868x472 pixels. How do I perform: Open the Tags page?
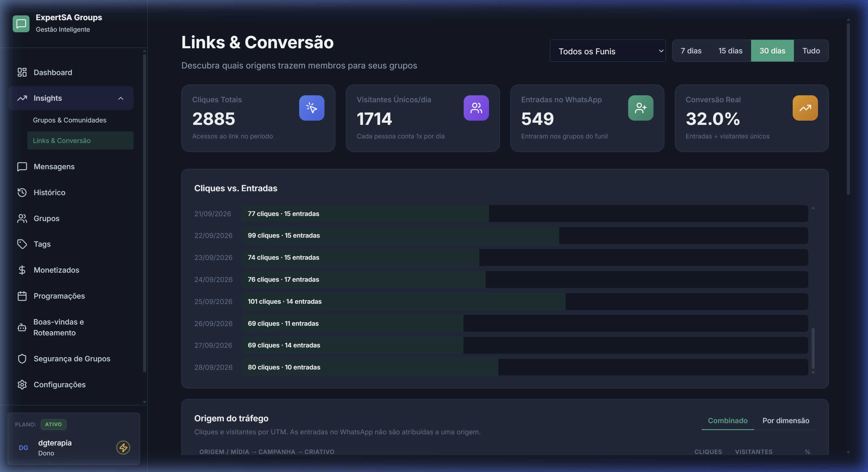pyautogui.click(x=71, y=244)
